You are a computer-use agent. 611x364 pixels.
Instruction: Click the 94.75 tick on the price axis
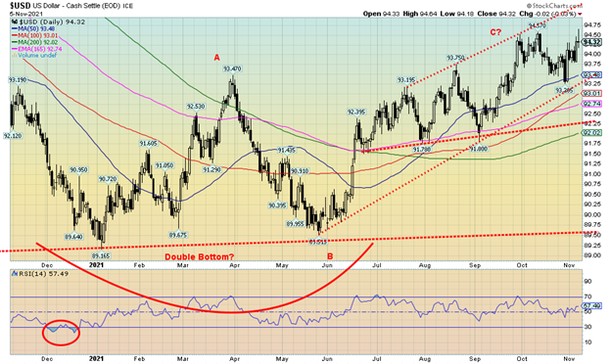(x=592, y=24)
